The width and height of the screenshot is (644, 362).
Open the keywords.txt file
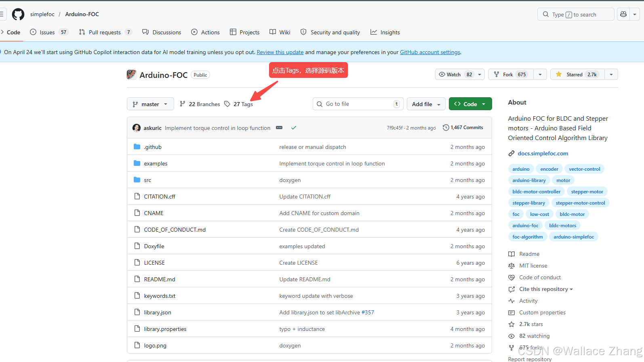click(x=160, y=296)
